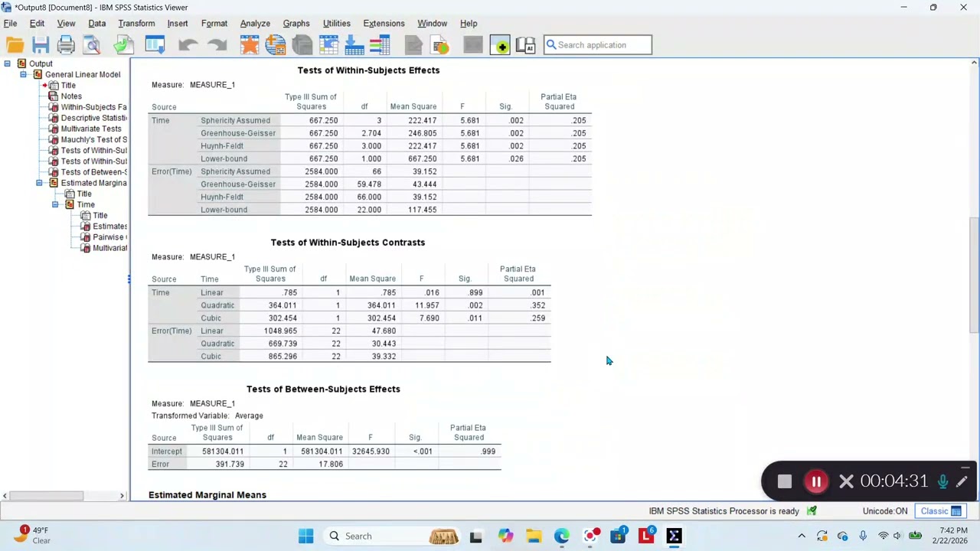Redo the action using the toolbar arrow
This screenshot has width=980, height=551.
click(217, 45)
